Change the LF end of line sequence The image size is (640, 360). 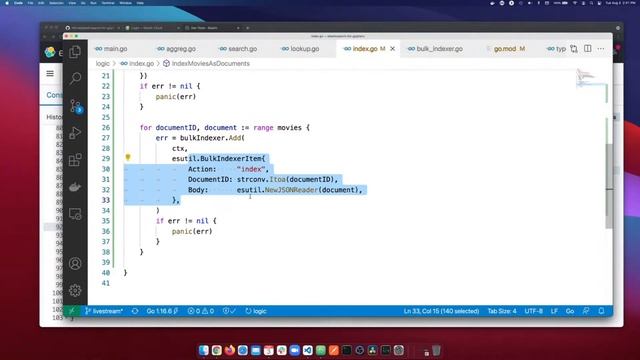point(554,311)
